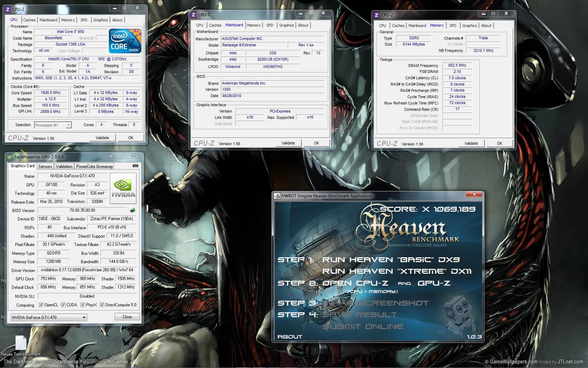Screen dimensions: 588x368
Task: Click the BIOS Date value 08/26/2010
Action: (273, 96)
